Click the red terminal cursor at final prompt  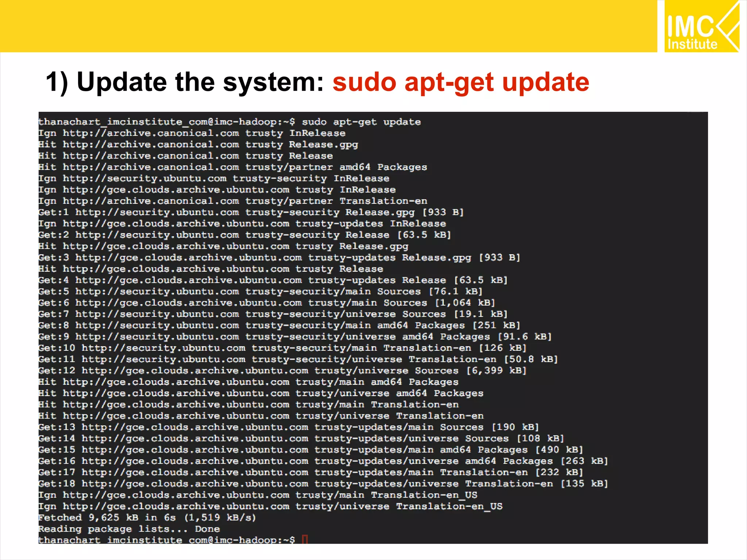click(305, 539)
